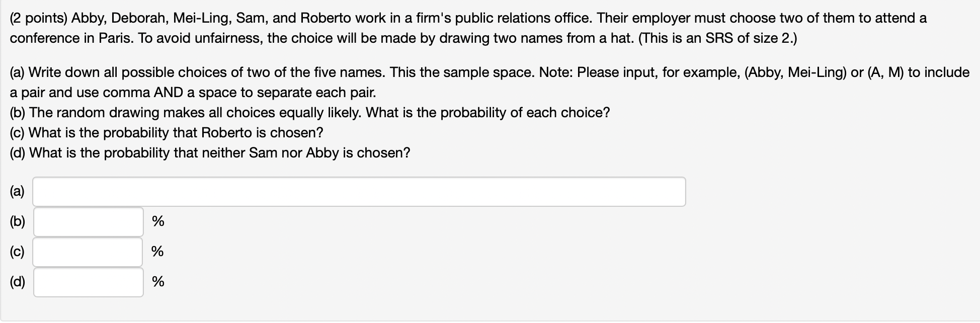Click the % sign after field (c)

pyautogui.click(x=158, y=252)
